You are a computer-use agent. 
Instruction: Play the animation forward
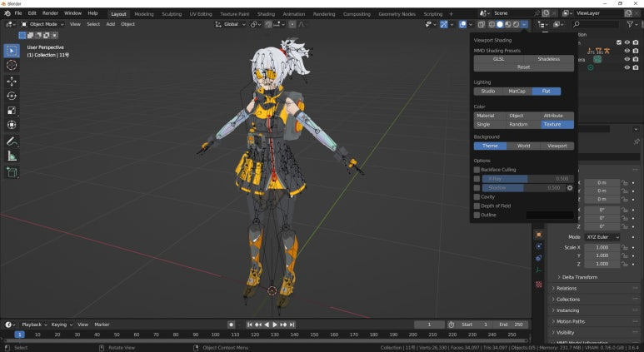(275, 325)
